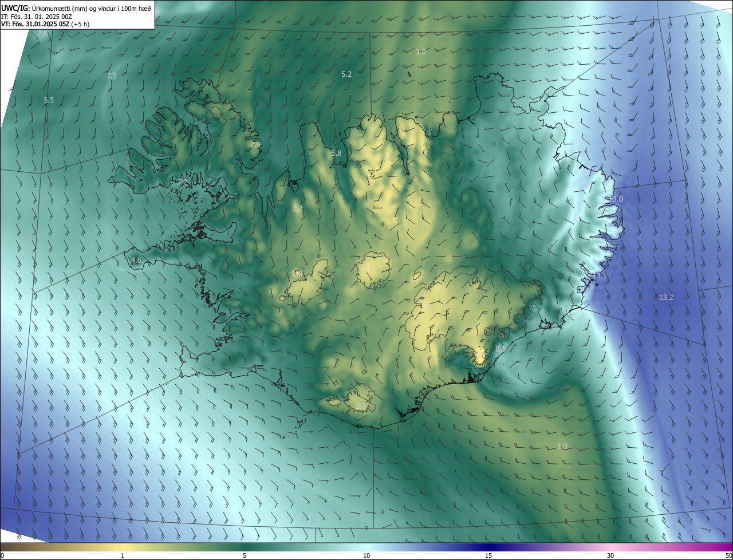
Task: Click the 8.3 value label
Action: (x=501, y=348)
